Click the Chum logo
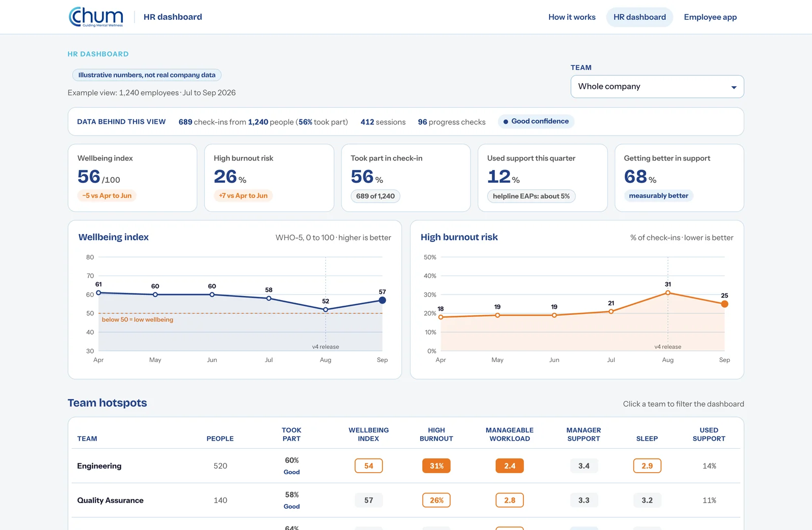Viewport: 812px width, 530px height. [x=96, y=17]
